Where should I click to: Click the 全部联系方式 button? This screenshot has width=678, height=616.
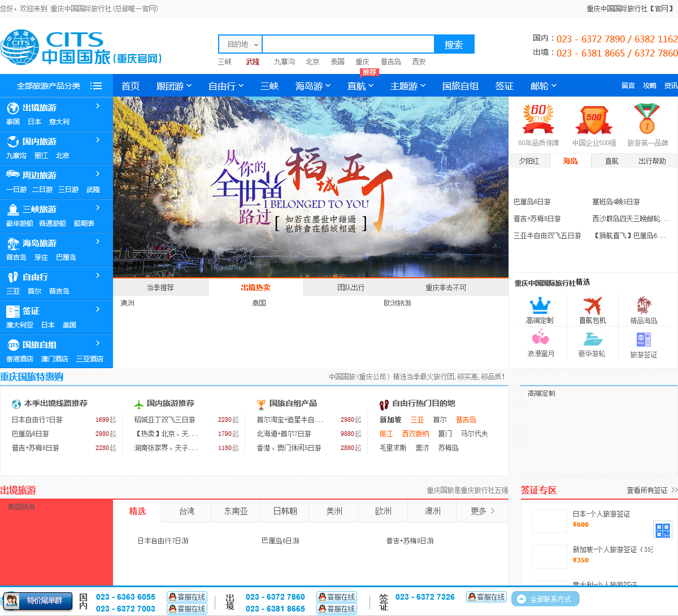(545, 599)
